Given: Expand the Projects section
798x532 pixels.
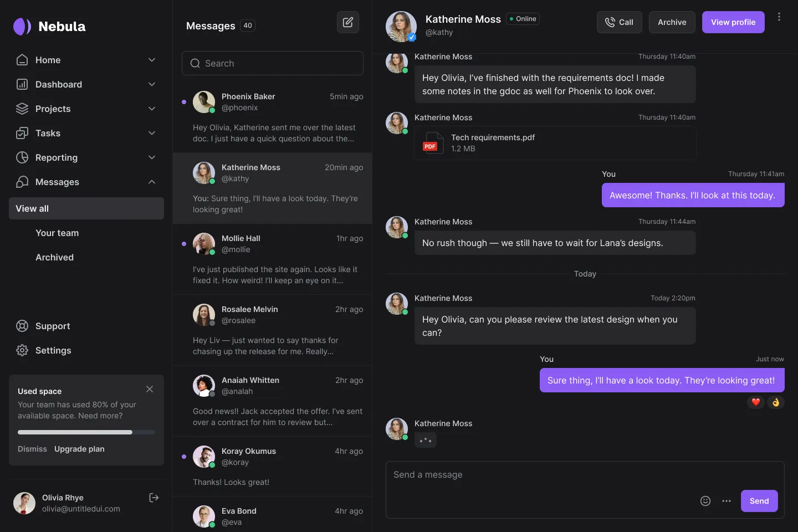Looking at the screenshot, I should [152, 109].
